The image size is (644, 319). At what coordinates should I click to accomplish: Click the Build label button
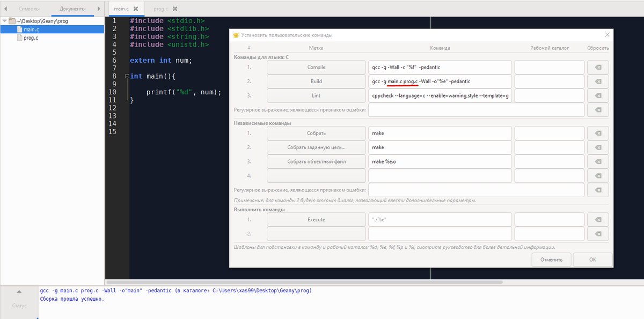tap(316, 81)
